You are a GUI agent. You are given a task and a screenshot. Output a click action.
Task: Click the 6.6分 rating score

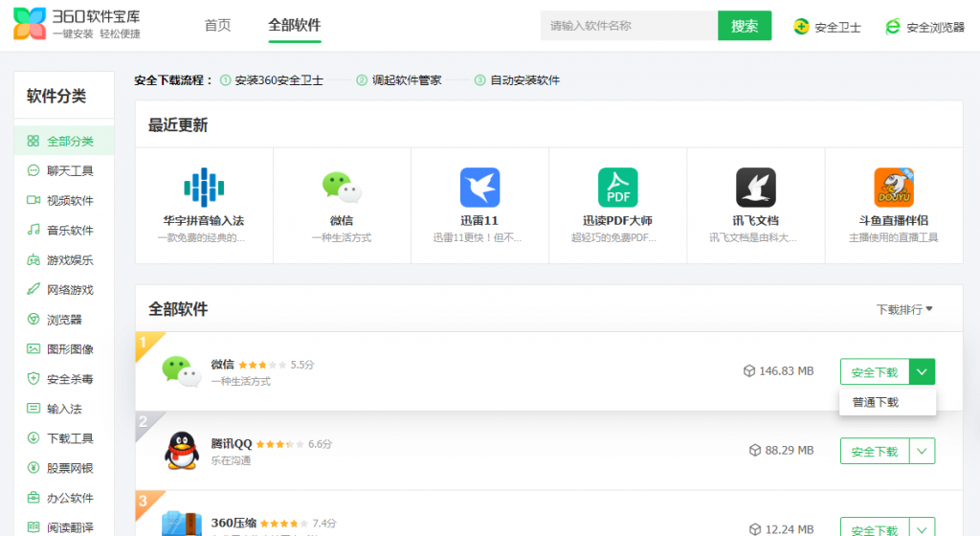click(x=320, y=444)
